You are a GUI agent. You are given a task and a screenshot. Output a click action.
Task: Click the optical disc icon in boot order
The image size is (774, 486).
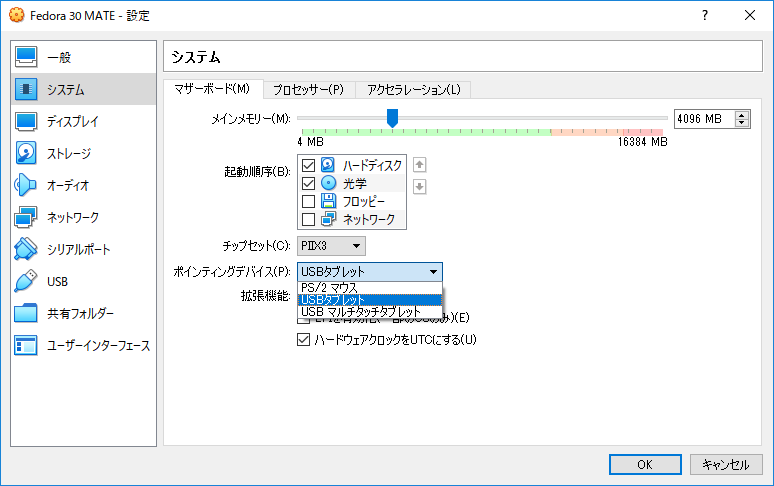328,183
